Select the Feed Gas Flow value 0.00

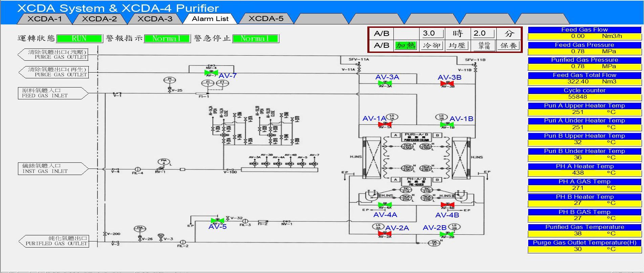pos(584,36)
